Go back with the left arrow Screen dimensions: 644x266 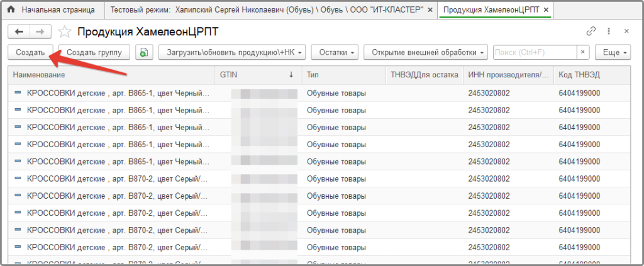click(19, 31)
